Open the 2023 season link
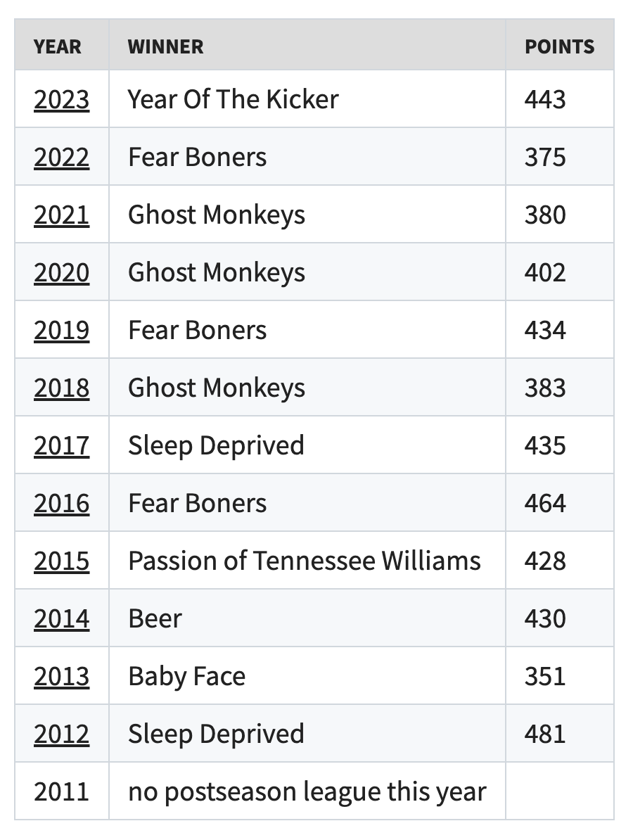Viewport: 633px width, 840px height. pos(62,99)
